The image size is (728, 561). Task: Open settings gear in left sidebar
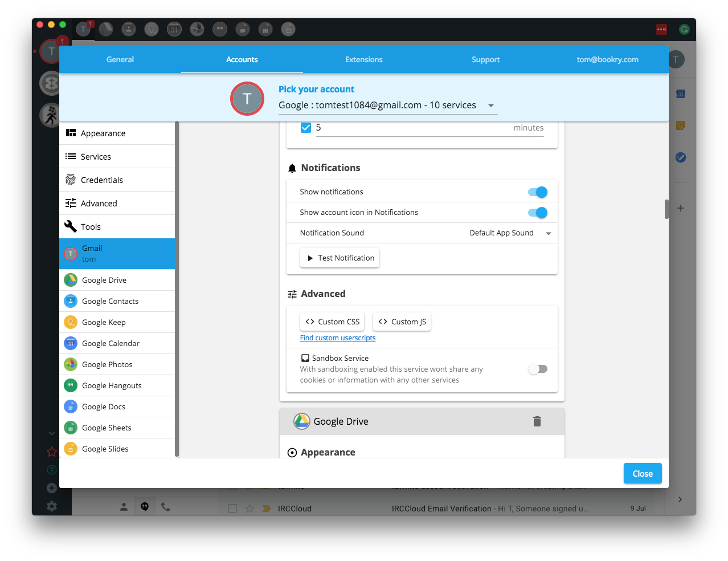[x=51, y=506]
